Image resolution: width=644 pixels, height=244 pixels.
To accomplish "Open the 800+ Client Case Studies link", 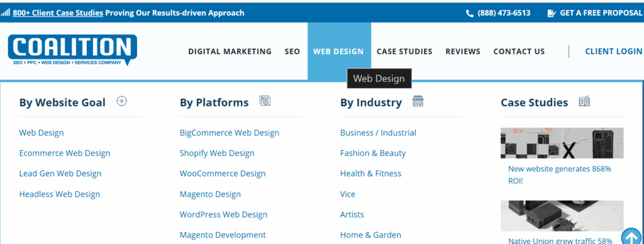I will coord(57,13).
